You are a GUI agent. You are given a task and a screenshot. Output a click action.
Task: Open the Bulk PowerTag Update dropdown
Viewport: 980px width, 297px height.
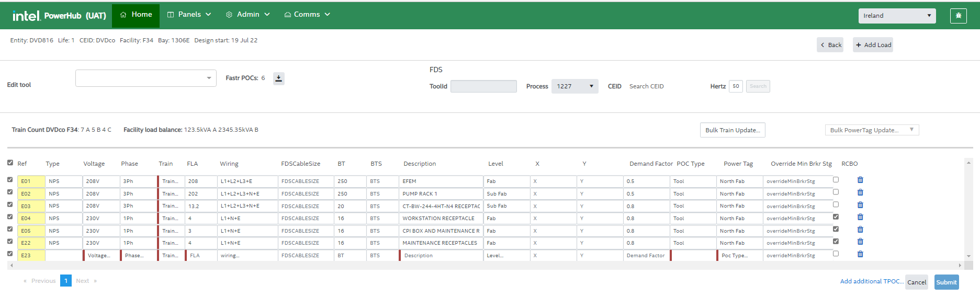(x=871, y=130)
